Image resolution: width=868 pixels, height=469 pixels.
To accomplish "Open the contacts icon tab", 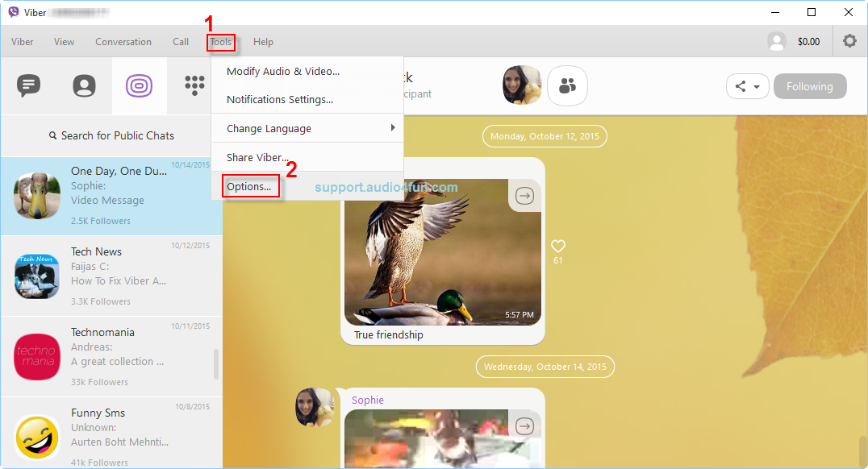I will [x=84, y=85].
